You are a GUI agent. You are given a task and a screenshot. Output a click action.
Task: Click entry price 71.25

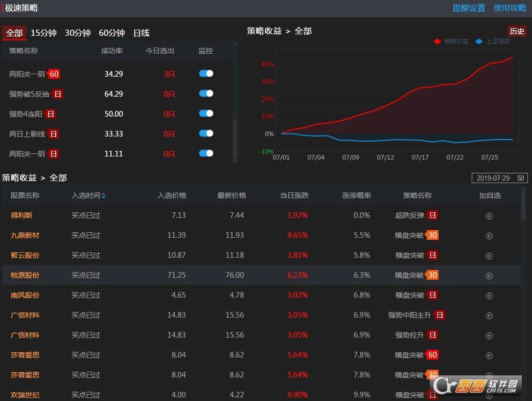coord(176,275)
